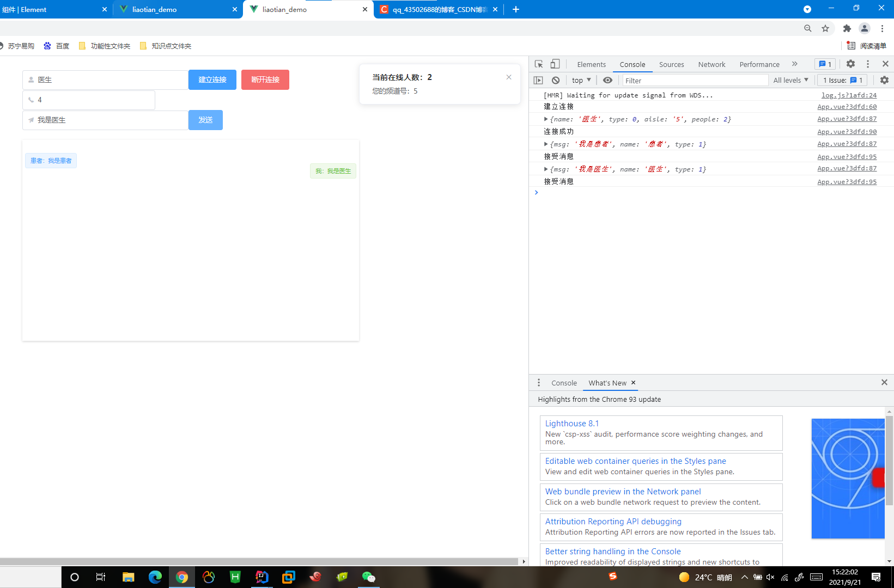Open DevTools settings gear
The image size is (894, 588).
point(850,64)
